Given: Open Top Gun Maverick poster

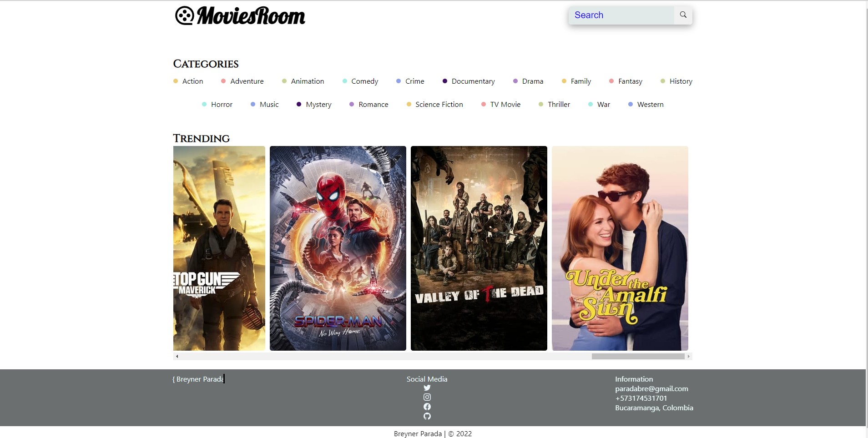Looking at the screenshot, I should (x=219, y=248).
